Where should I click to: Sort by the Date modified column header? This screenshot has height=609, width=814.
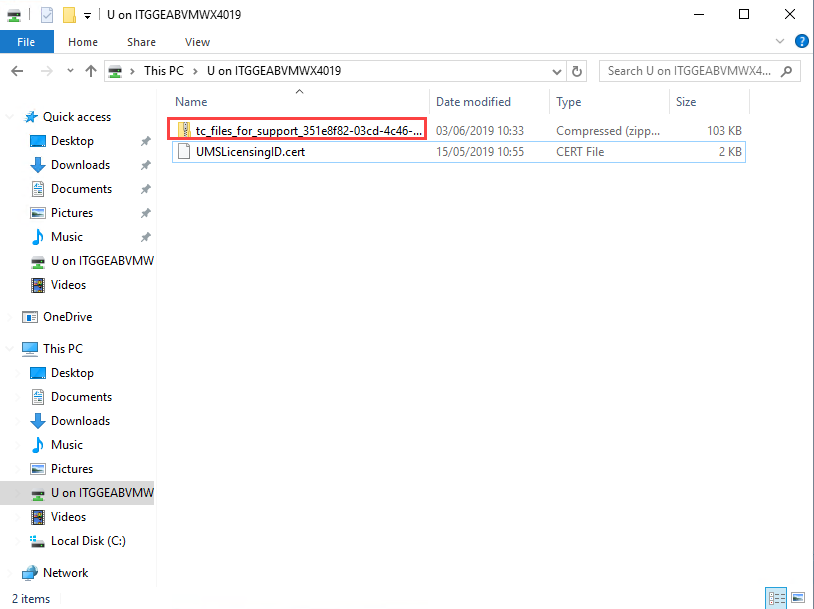(473, 102)
